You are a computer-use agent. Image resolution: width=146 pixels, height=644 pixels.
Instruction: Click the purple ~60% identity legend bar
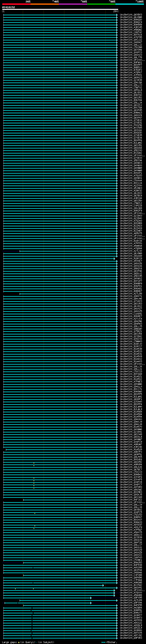[x=73, y=4]
